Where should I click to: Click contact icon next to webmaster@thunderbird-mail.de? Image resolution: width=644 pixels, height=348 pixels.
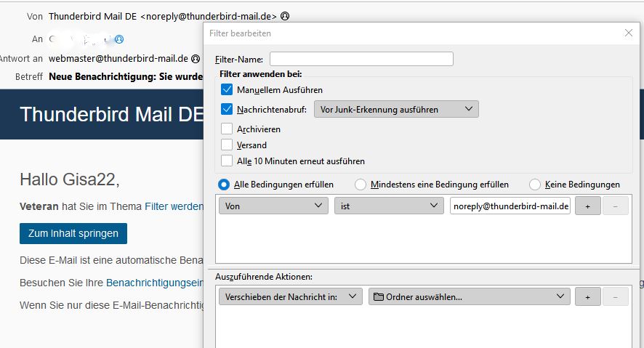point(196,59)
